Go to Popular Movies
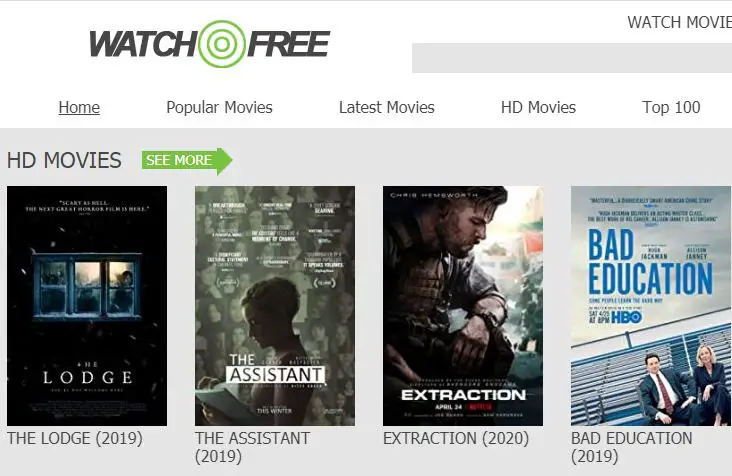 [219, 107]
